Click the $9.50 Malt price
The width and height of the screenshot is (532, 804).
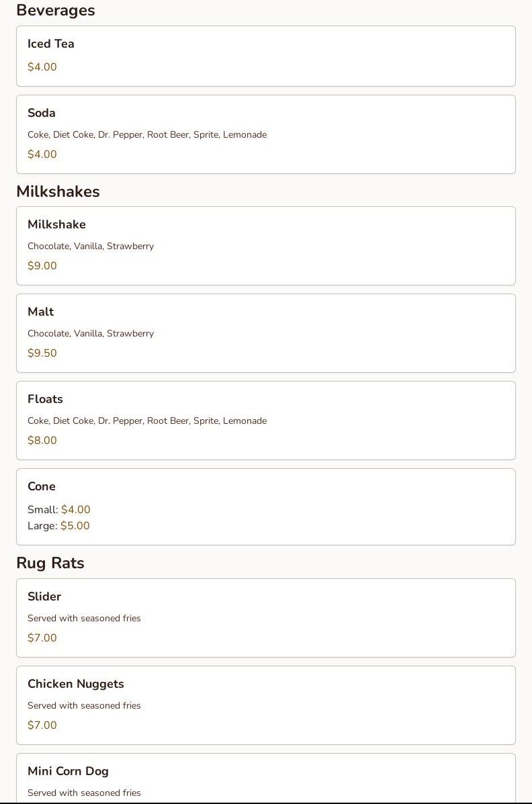click(x=42, y=353)
